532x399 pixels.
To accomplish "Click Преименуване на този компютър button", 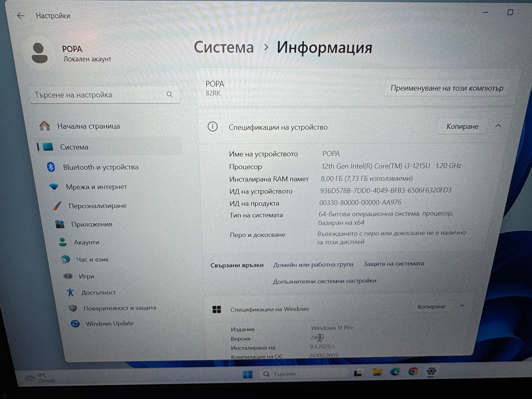I will (447, 88).
